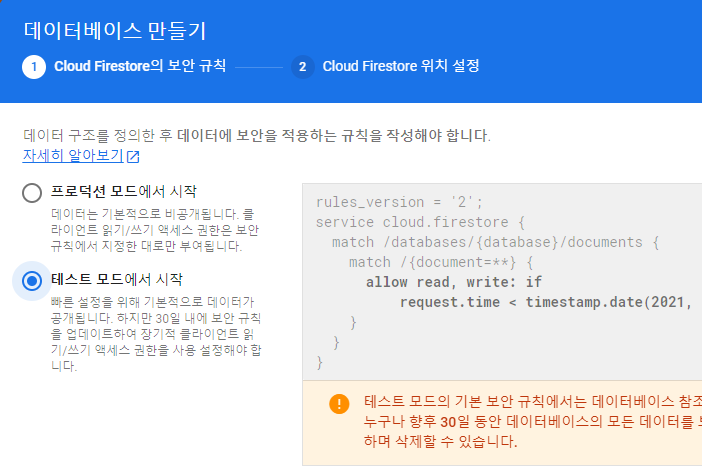Click the 데이터 구조를 정의한 후 intro sentence
The width and height of the screenshot is (702, 471).
click(257, 135)
